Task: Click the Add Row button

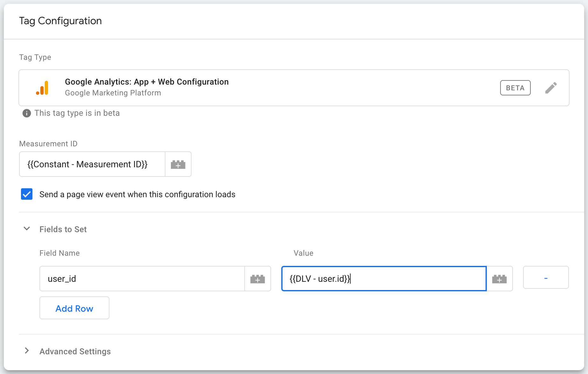Action: tap(74, 308)
